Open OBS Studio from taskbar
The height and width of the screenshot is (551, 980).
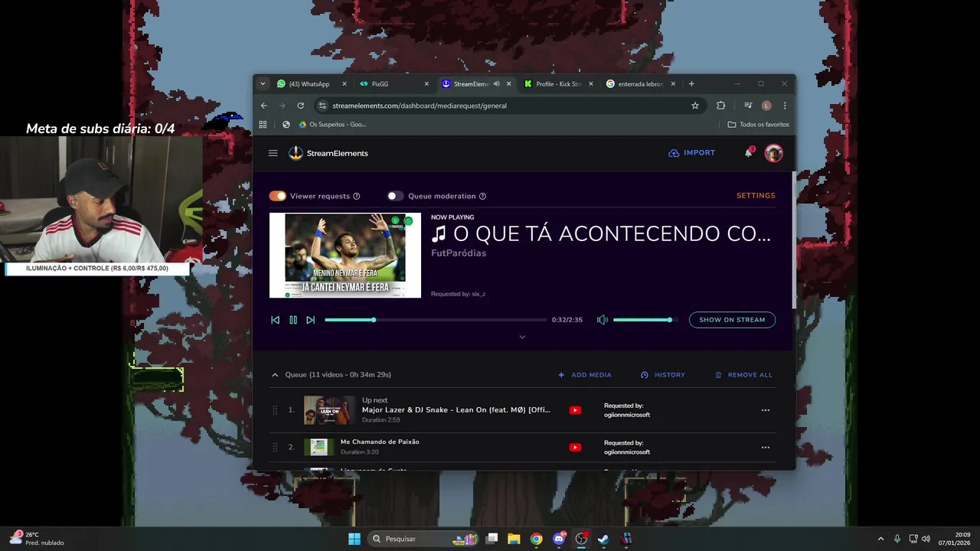[581, 539]
